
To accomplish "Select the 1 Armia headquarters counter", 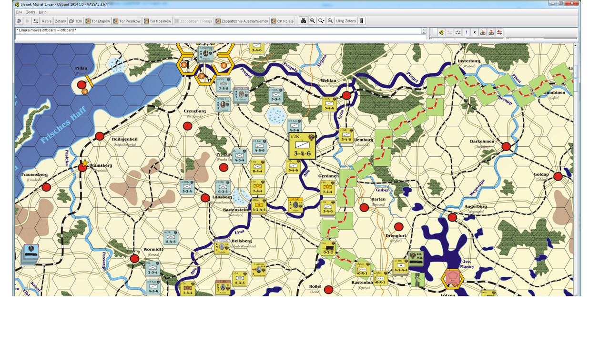I will click(259, 270).
